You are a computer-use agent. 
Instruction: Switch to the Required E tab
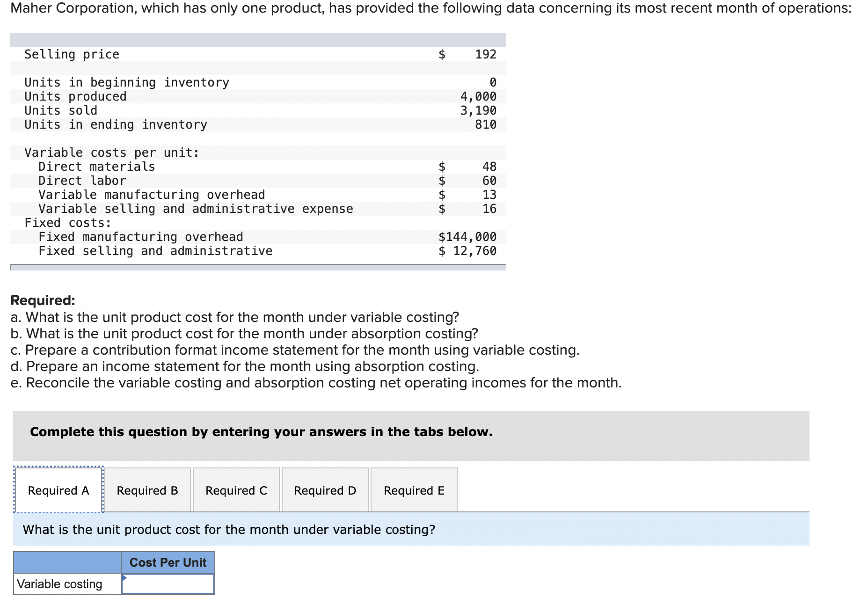[x=413, y=490]
